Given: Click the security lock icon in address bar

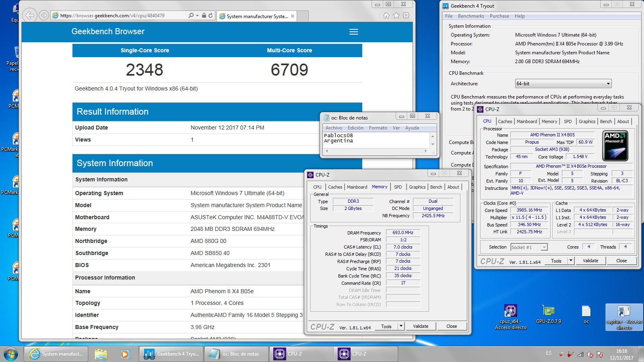Looking at the screenshot, I should (x=204, y=15).
